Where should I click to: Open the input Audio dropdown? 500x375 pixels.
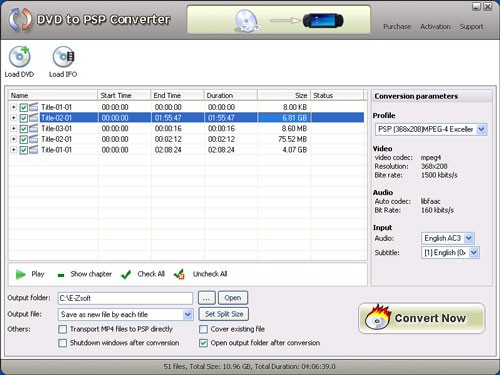[x=469, y=238]
